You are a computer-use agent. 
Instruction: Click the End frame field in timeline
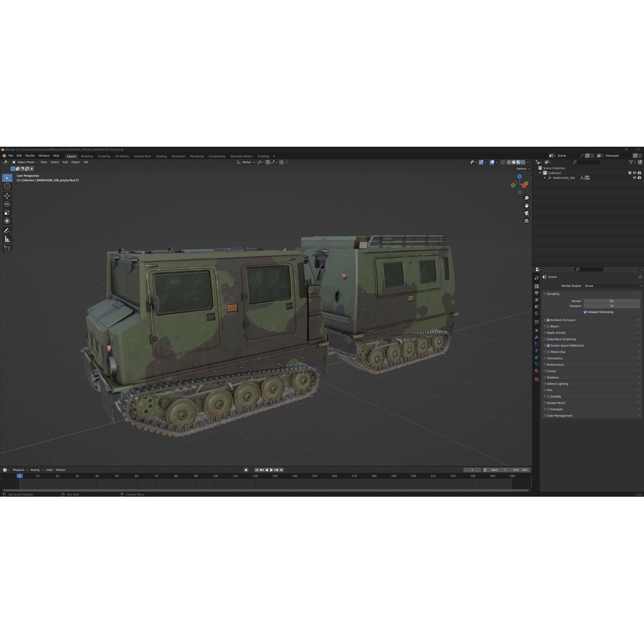pos(521,470)
